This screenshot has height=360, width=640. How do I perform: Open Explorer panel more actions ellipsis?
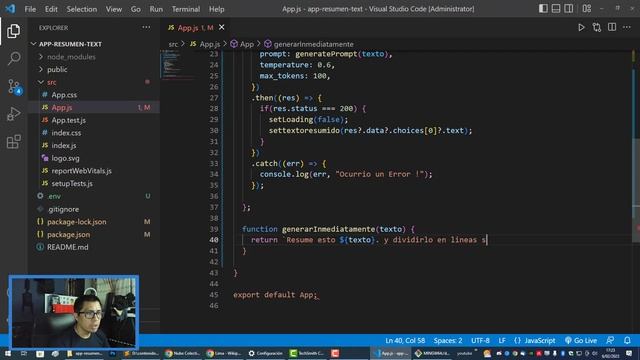[x=146, y=28]
